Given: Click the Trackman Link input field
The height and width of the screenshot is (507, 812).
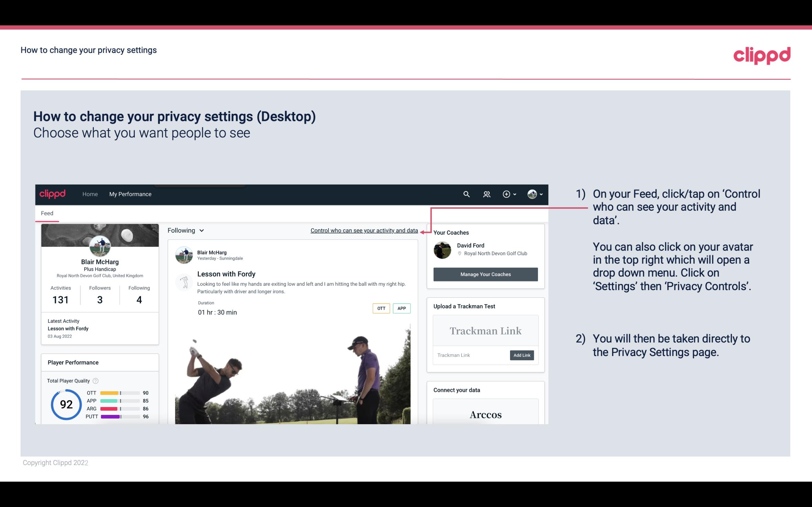Looking at the screenshot, I should [x=471, y=355].
